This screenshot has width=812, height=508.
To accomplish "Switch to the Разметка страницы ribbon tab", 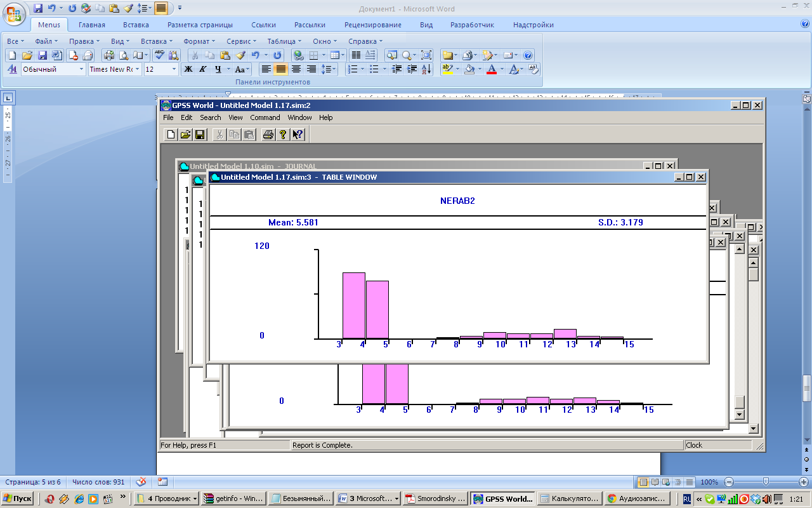I will point(200,25).
